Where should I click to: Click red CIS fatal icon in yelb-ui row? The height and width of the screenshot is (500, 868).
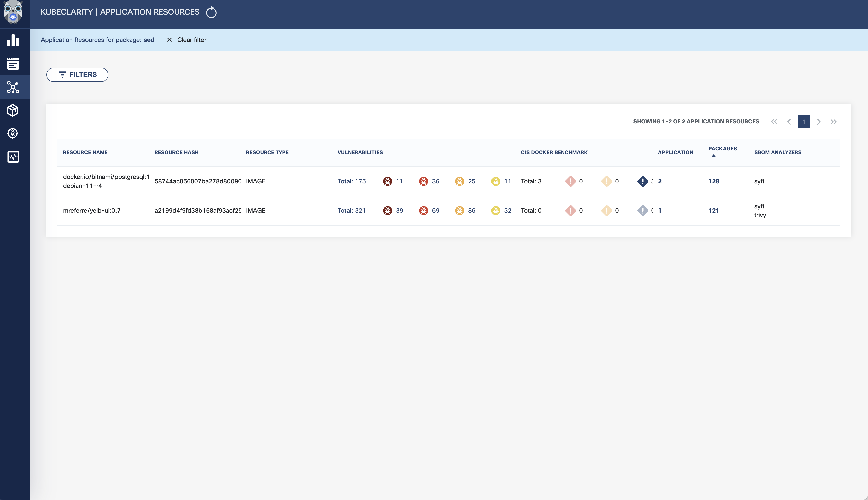coord(570,210)
